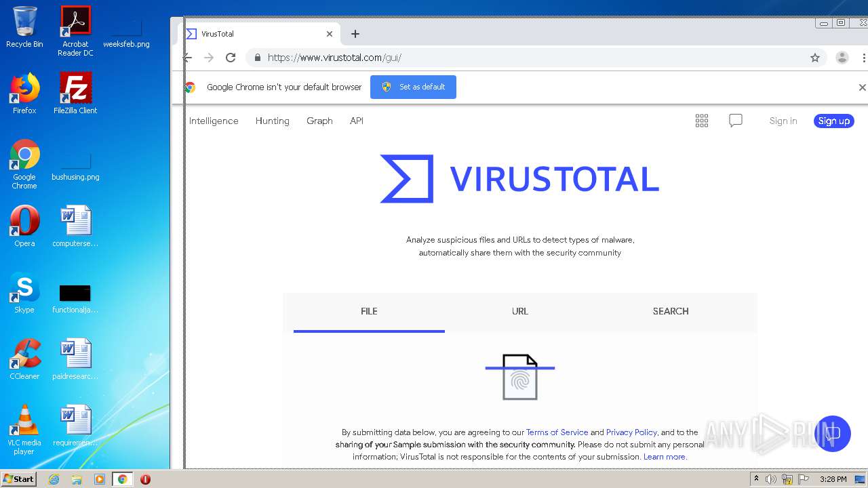Image resolution: width=868 pixels, height=488 pixels.
Task: Launch Google Chrome desktop shortcut
Action: pos(24,164)
